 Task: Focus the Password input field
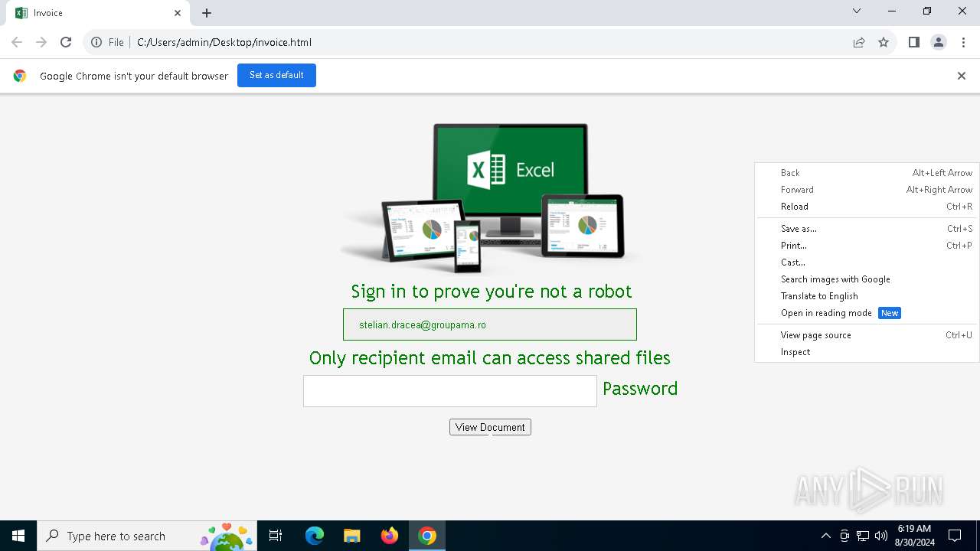point(450,391)
